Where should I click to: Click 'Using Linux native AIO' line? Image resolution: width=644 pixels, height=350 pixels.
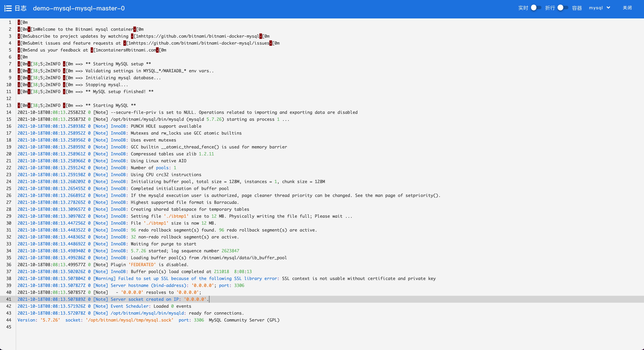click(102, 161)
